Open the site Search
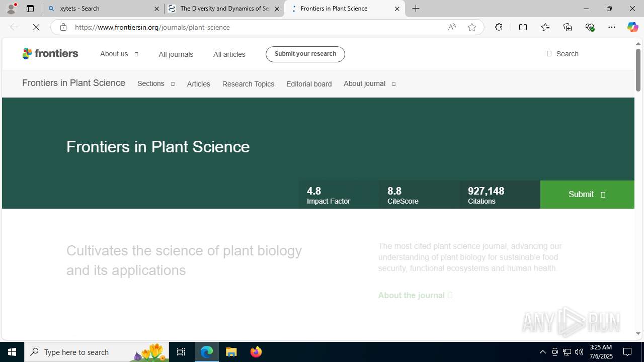The height and width of the screenshot is (362, 644). 562,54
